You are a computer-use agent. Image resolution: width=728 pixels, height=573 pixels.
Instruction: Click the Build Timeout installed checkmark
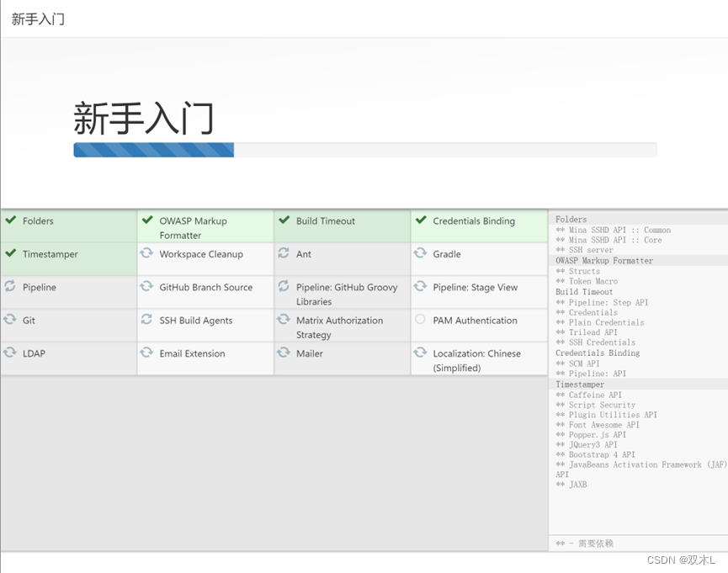click(x=284, y=220)
